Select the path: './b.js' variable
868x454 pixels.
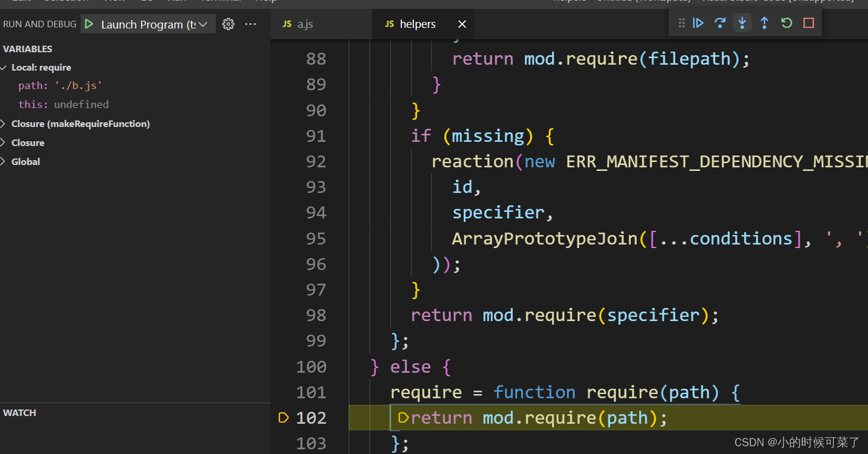(x=60, y=86)
